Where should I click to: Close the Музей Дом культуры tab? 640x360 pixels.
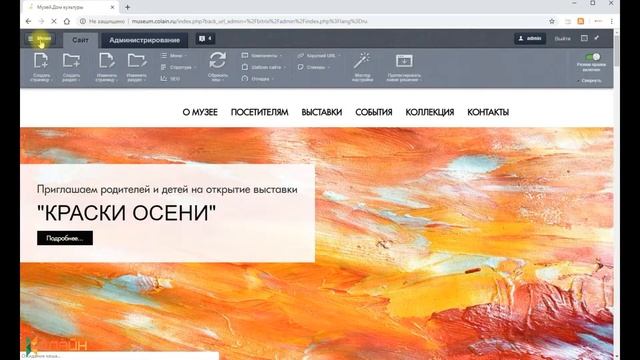113,7
